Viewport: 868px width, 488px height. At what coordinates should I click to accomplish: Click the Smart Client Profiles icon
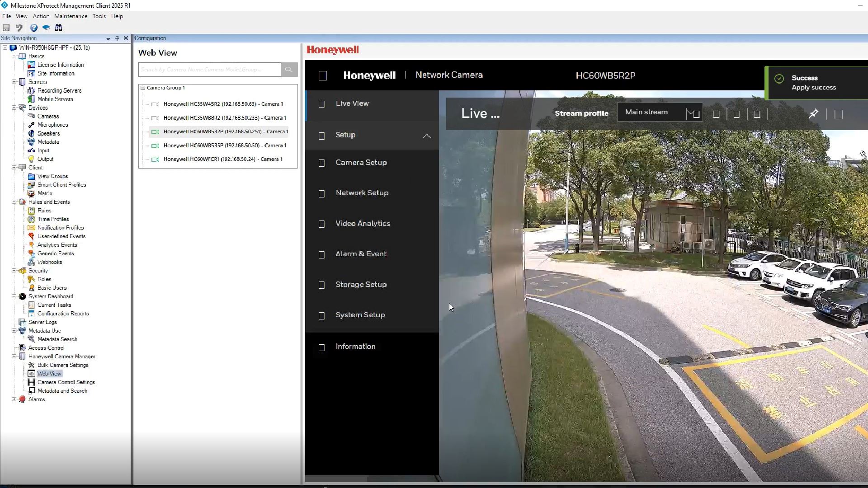point(31,185)
